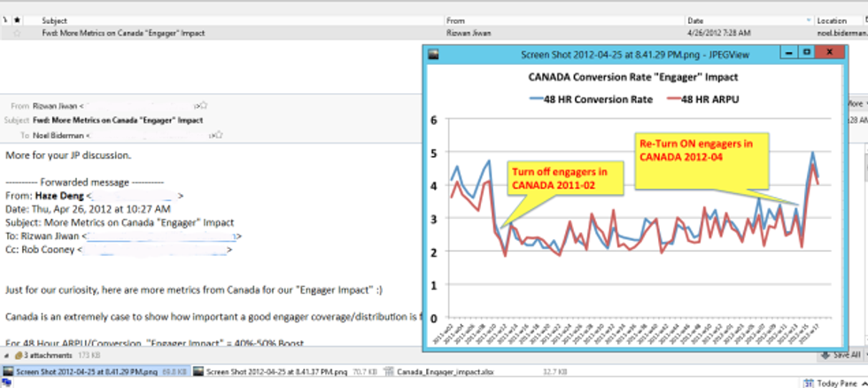Click the star beside Rizwan Jiwan's address
Viewport: 868px width, 388px height.
click(x=204, y=105)
